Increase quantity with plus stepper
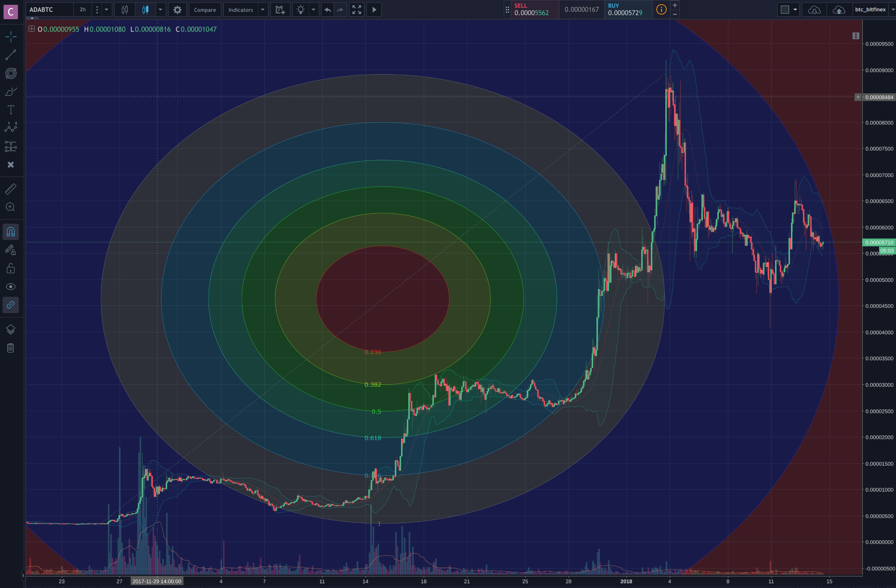 [x=675, y=5]
